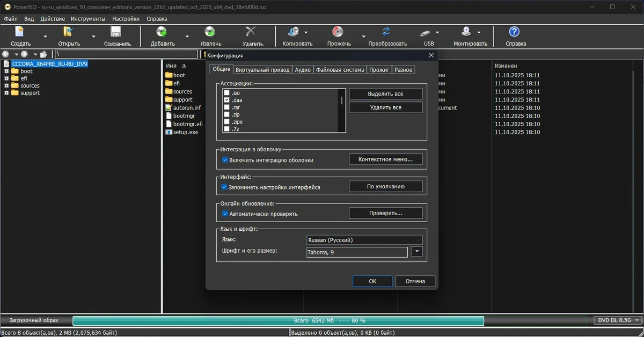
Task: Check the .zip association checkbox
Action: click(x=226, y=114)
